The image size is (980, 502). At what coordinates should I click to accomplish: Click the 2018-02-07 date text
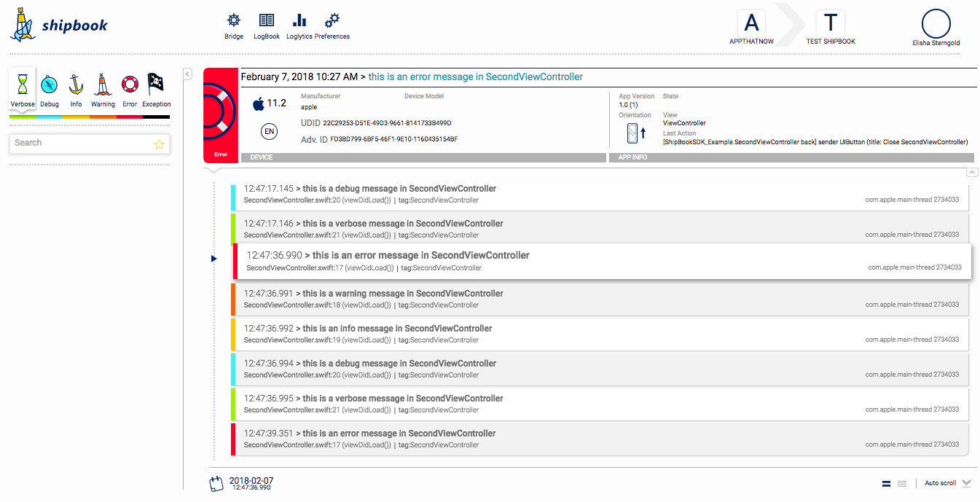point(251,481)
